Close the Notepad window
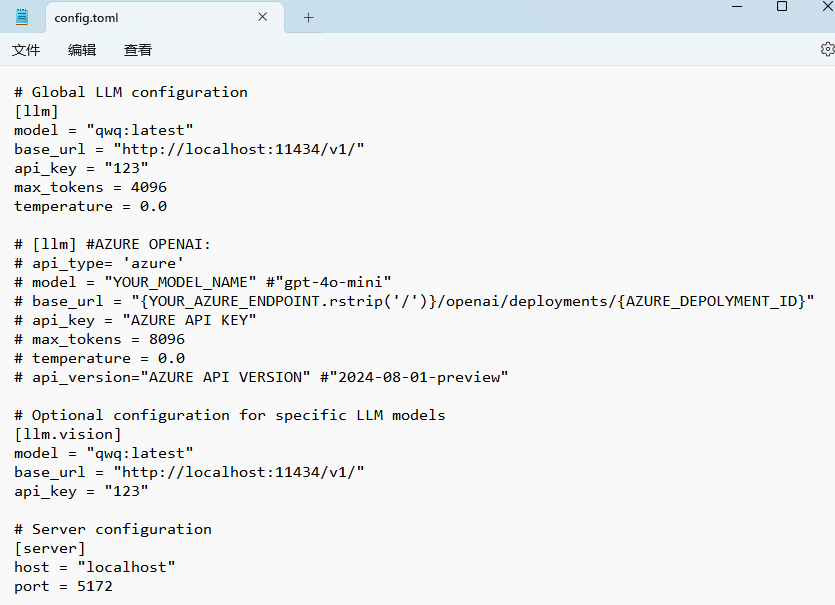 [x=828, y=6]
